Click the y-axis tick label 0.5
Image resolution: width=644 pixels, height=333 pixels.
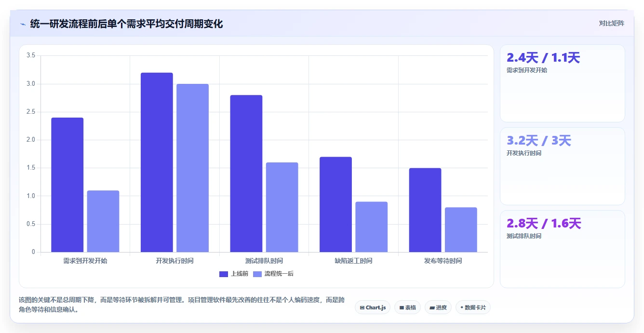[x=31, y=224]
